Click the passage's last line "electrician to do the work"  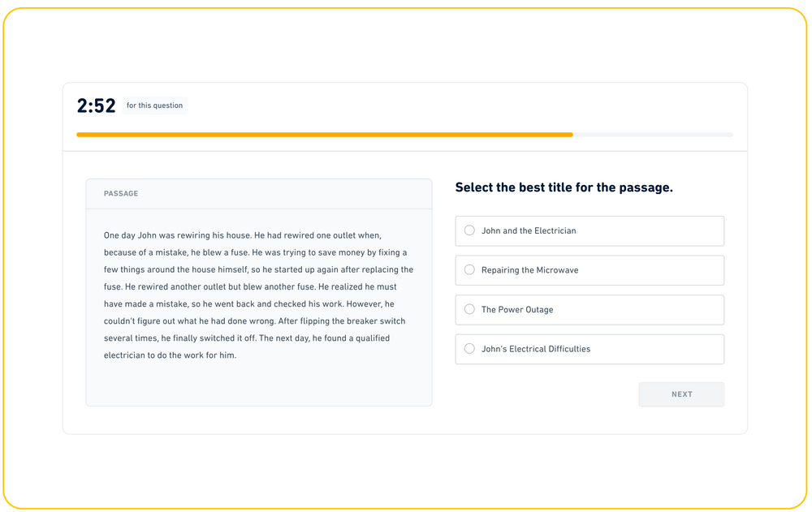click(x=170, y=355)
